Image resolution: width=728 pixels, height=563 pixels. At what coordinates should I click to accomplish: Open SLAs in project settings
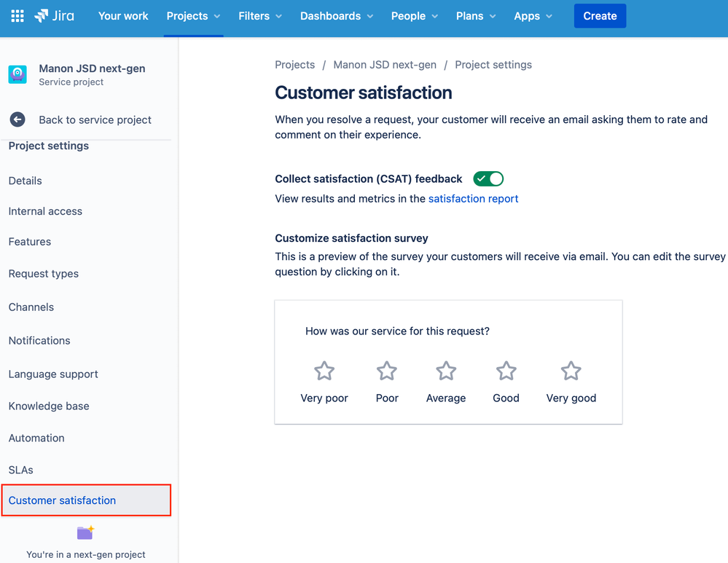click(20, 470)
